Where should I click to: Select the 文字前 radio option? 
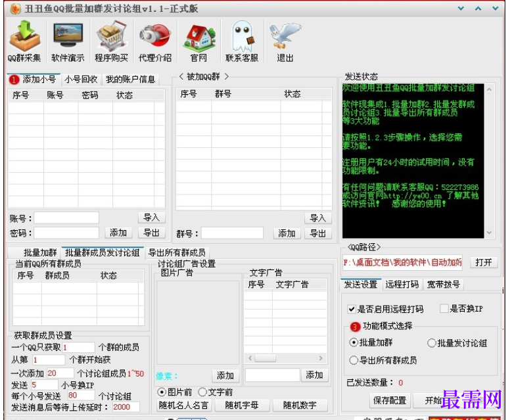pyautogui.click(x=202, y=392)
